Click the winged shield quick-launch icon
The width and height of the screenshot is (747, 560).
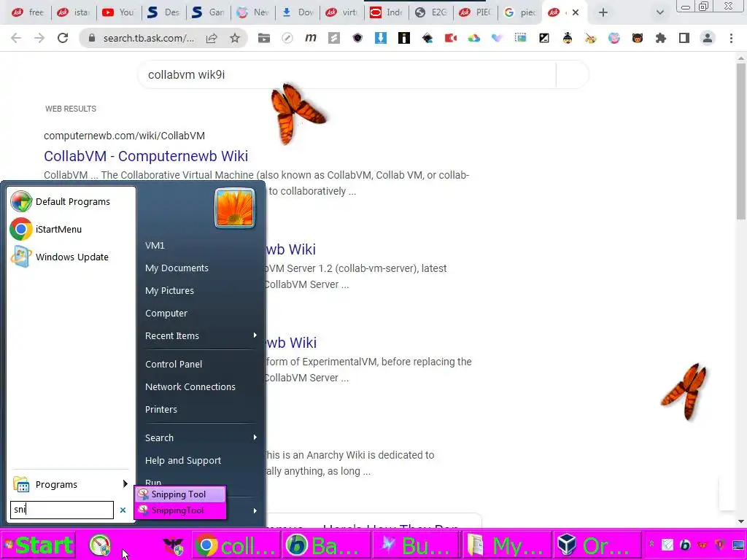point(173,545)
